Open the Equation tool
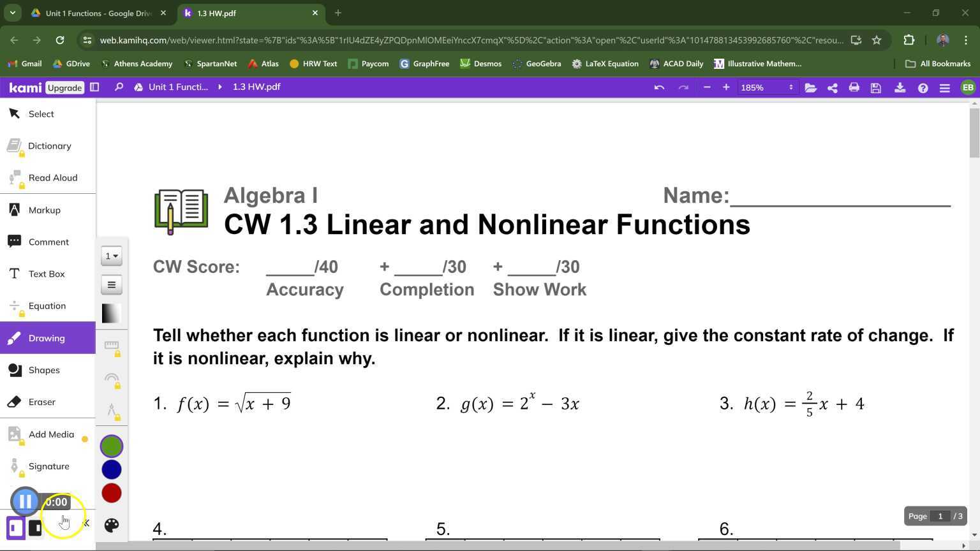The height and width of the screenshot is (551, 980). click(x=47, y=305)
